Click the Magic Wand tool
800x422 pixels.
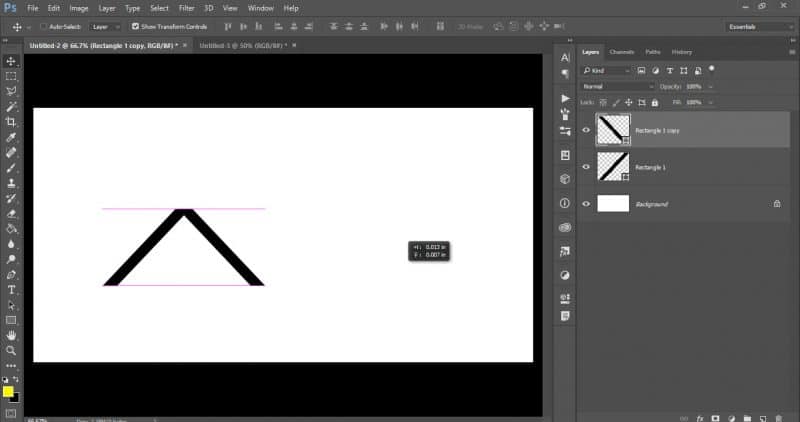click(11, 106)
